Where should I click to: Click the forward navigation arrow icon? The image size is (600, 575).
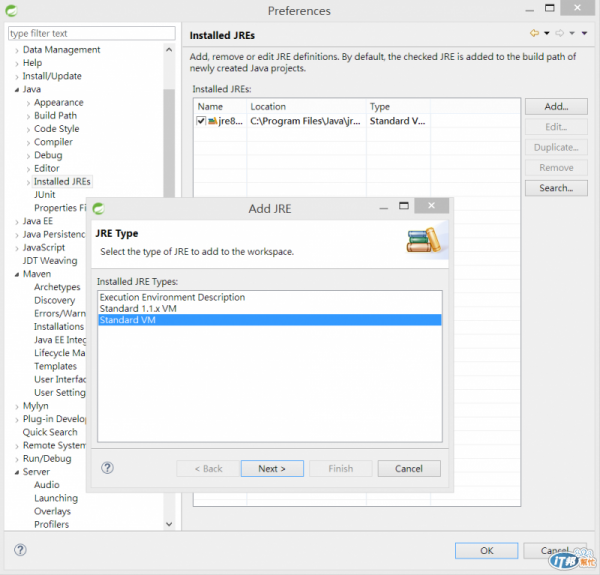[x=559, y=33]
